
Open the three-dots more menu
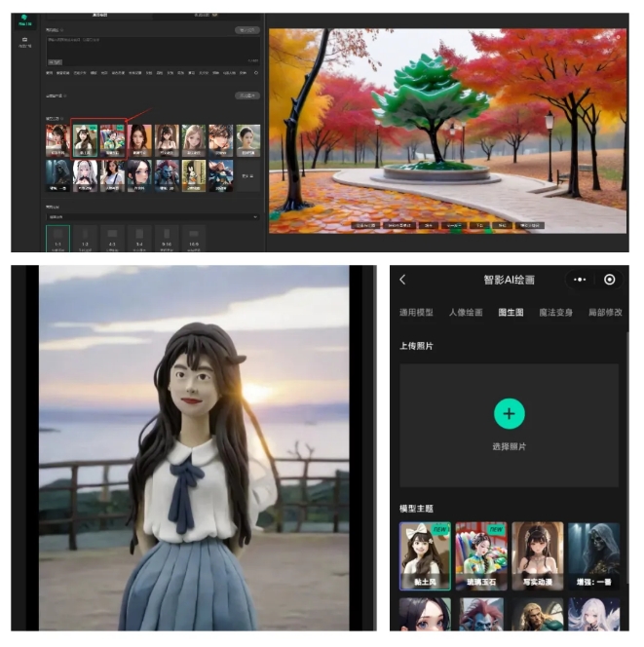(x=580, y=280)
